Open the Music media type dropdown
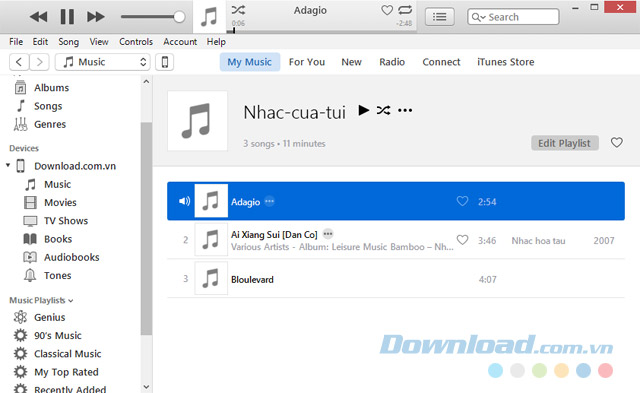 (x=103, y=62)
